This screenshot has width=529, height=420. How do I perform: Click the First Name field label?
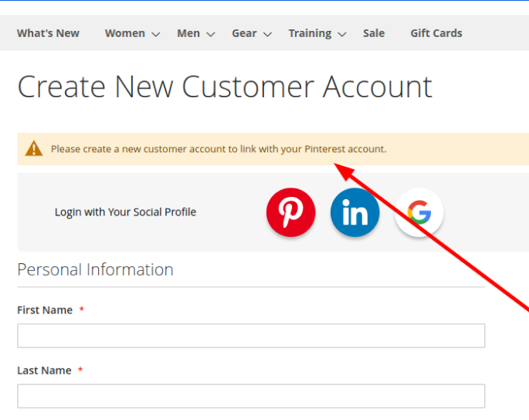[45, 310]
